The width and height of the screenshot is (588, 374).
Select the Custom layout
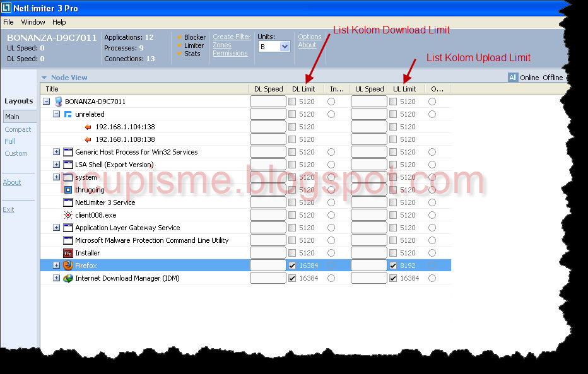click(16, 153)
